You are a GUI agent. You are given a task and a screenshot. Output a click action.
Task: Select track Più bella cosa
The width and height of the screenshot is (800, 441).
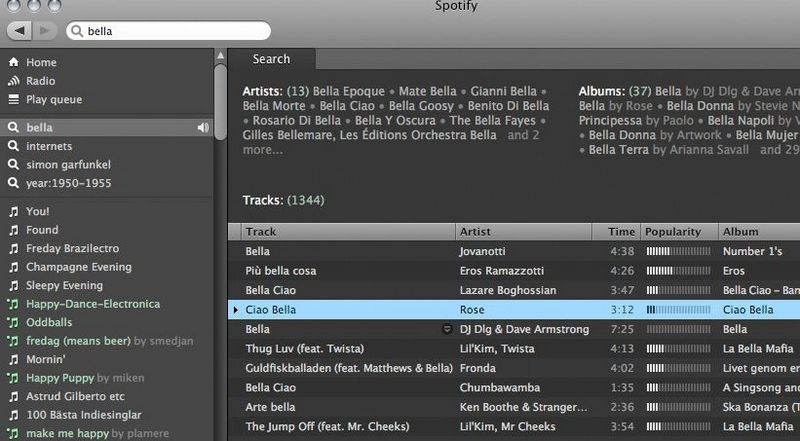281,271
